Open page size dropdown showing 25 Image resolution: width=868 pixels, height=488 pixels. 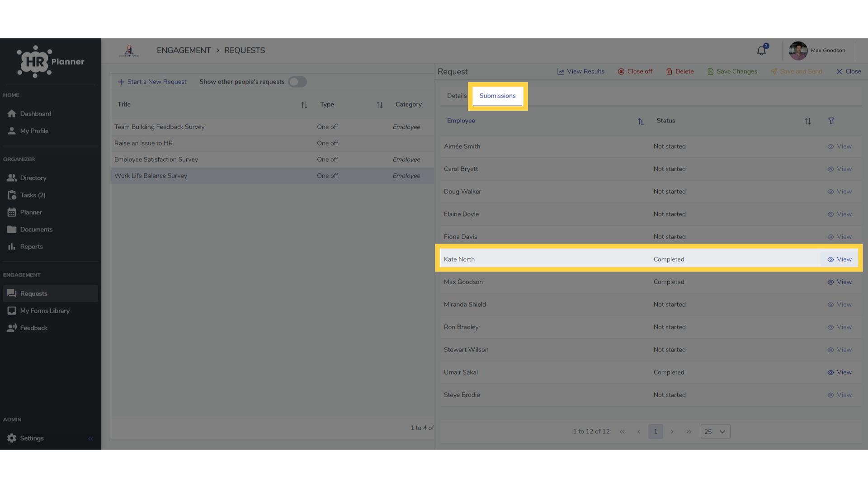coord(715,432)
